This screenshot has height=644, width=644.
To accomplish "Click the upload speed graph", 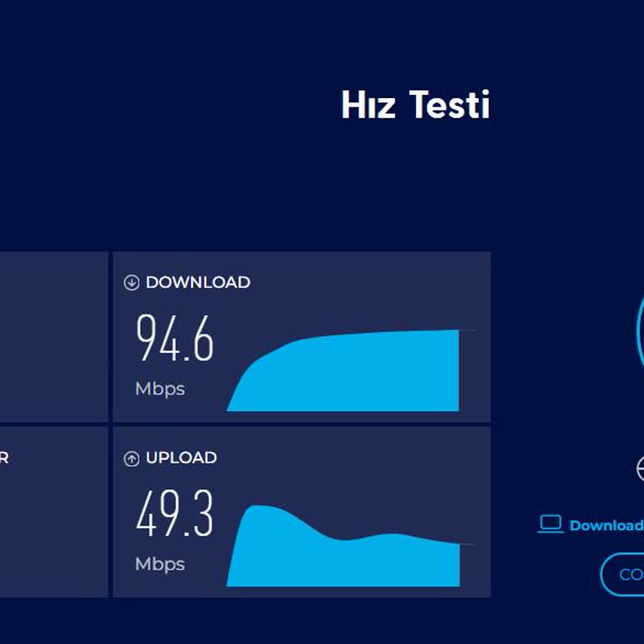I will click(343, 546).
